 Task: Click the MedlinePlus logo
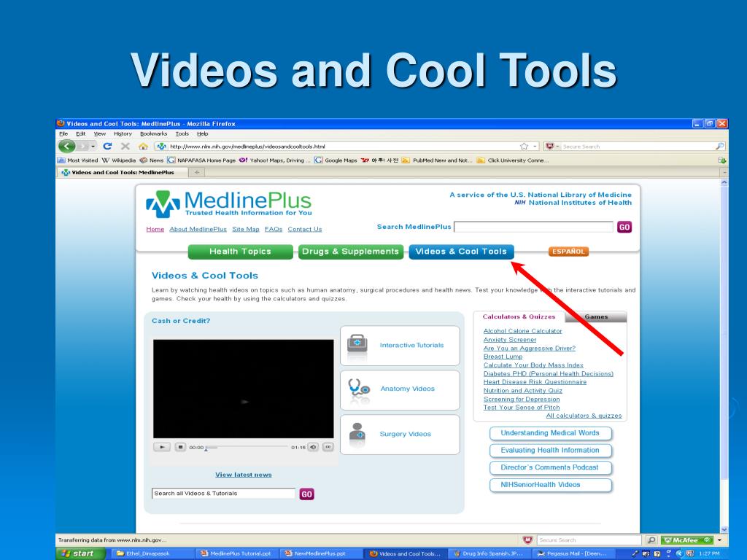tap(229, 203)
